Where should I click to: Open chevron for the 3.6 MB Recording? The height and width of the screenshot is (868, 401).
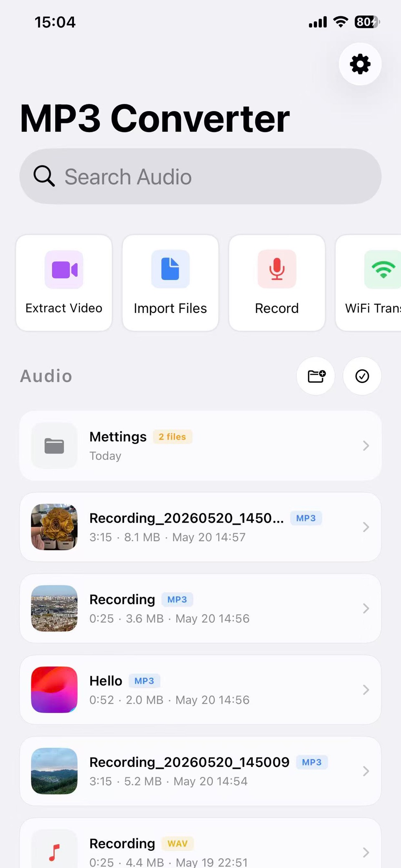click(366, 608)
